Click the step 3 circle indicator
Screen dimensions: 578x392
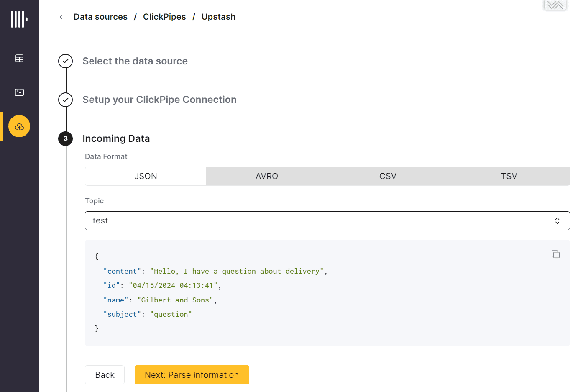click(65, 138)
